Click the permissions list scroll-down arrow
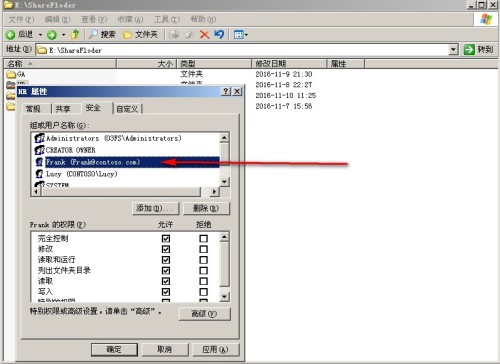Image resolution: width=500 pixels, height=364 pixels. pyautogui.click(x=224, y=296)
